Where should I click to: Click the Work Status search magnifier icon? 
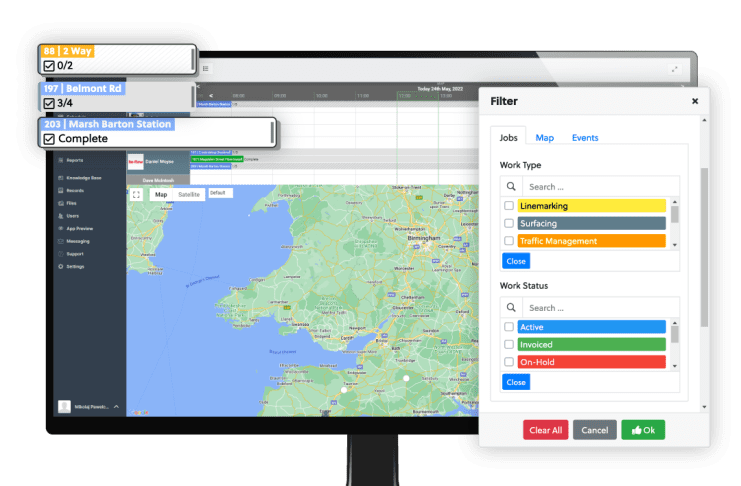coord(510,308)
